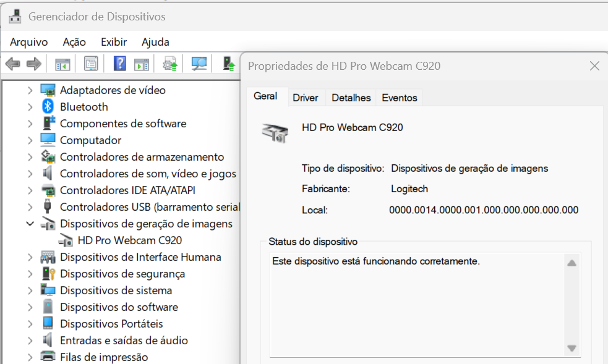The image size is (608, 364).
Task: Expand Controladores de som, vídeo e jogos
Action: (x=30, y=174)
